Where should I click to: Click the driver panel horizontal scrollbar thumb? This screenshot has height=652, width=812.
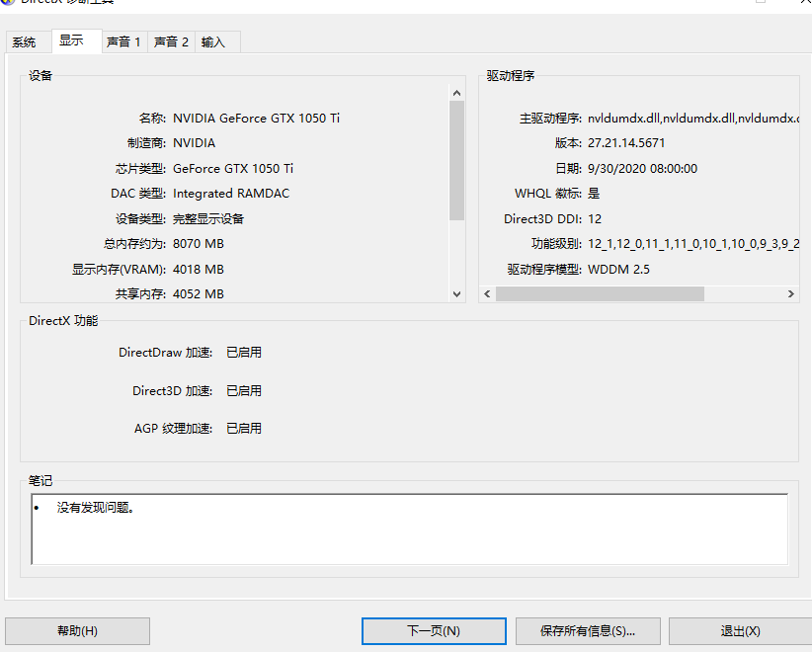click(x=600, y=293)
